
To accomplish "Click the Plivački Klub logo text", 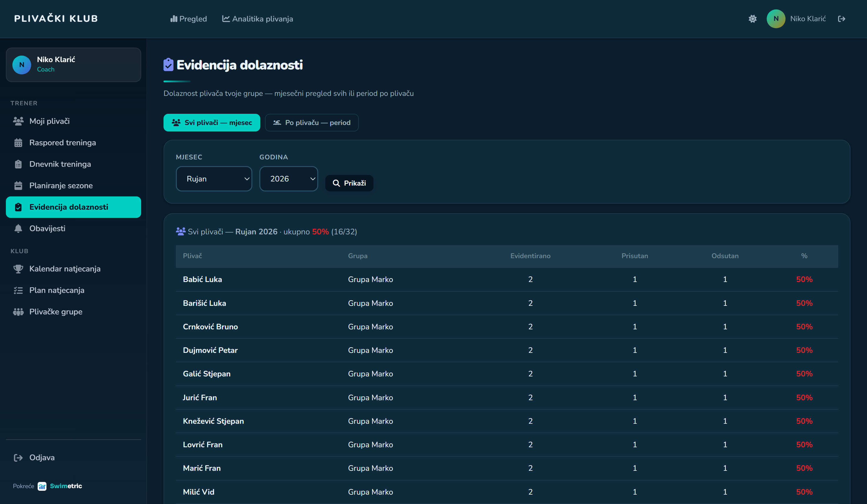I will (x=56, y=19).
